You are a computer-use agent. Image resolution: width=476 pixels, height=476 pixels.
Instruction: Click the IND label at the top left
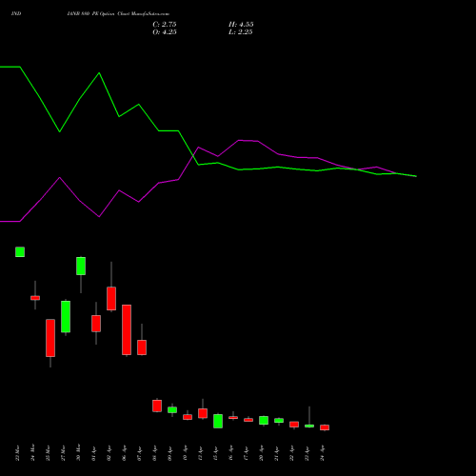pyautogui.click(x=16, y=13)
